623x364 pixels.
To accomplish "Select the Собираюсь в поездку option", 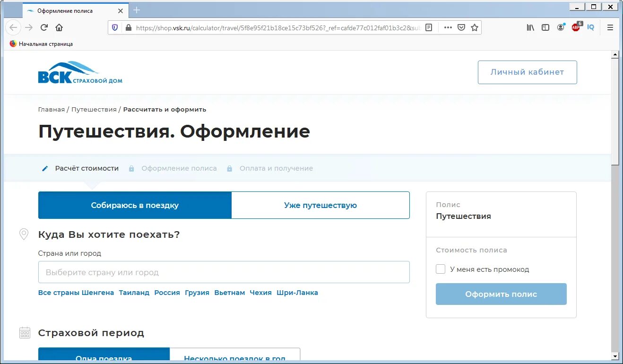I will (135, 205).
